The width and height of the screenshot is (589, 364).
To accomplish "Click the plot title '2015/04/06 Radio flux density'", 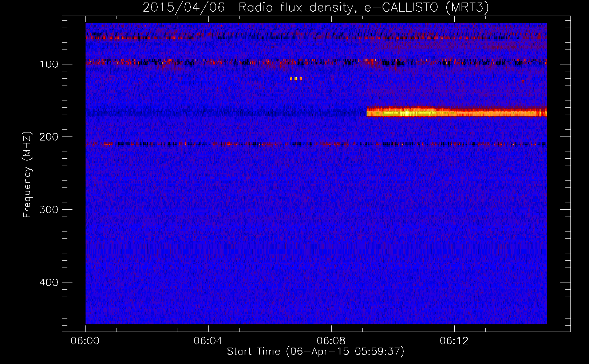I will 315,7.
